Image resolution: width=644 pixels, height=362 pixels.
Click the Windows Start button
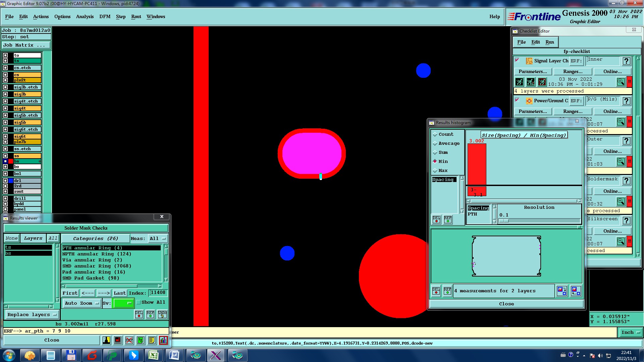[9, 355]
